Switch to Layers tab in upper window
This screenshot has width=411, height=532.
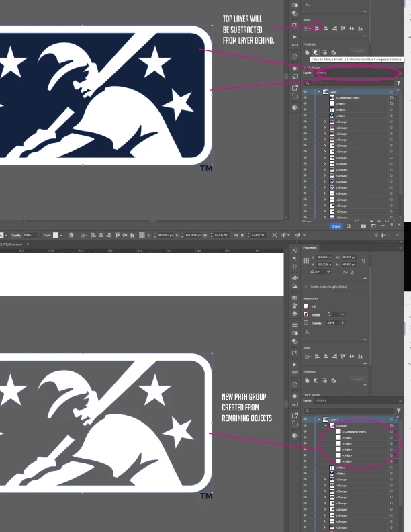point(307,73)
